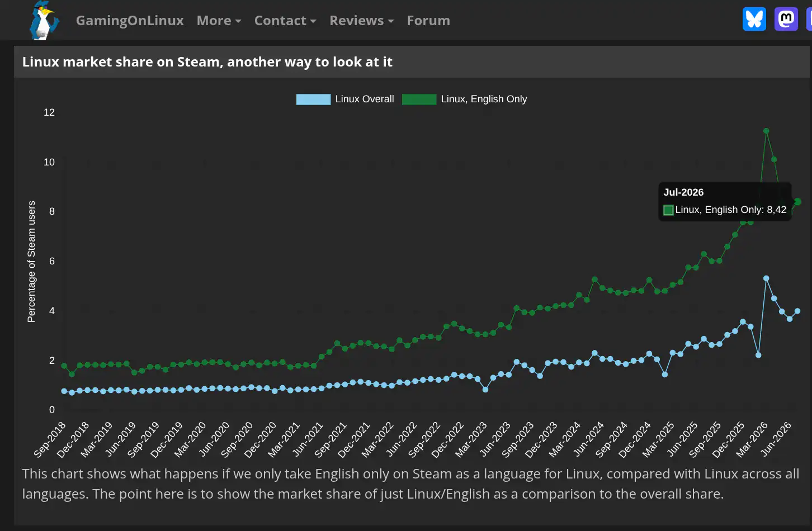The width and height of the screenshot is (812, 531).
Task: Toggle the Linux Overall series via its legend label
Action: tap(365, 99)
